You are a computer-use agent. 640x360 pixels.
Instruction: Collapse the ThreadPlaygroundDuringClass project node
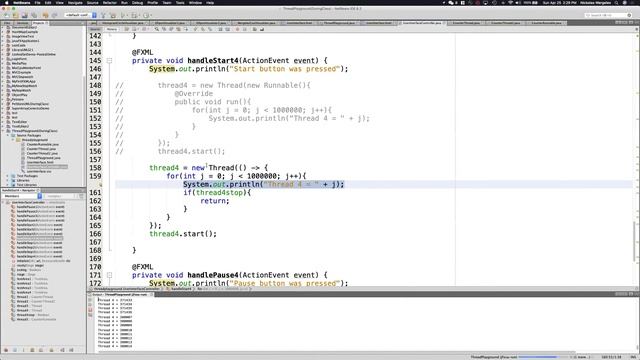3,131
